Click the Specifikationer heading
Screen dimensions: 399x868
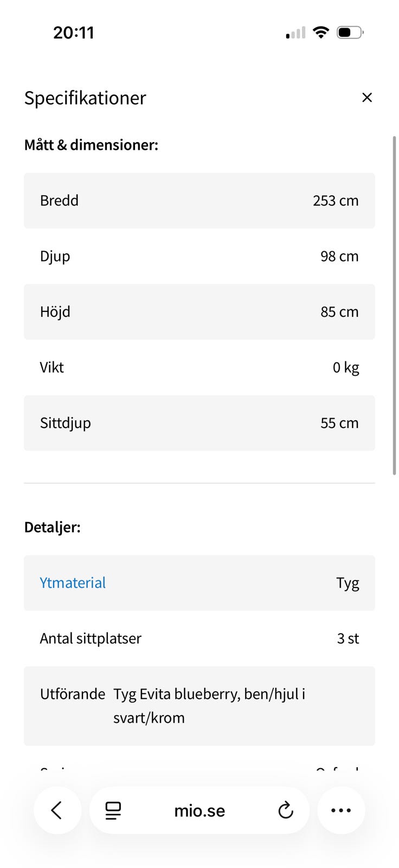pos(85,98)
